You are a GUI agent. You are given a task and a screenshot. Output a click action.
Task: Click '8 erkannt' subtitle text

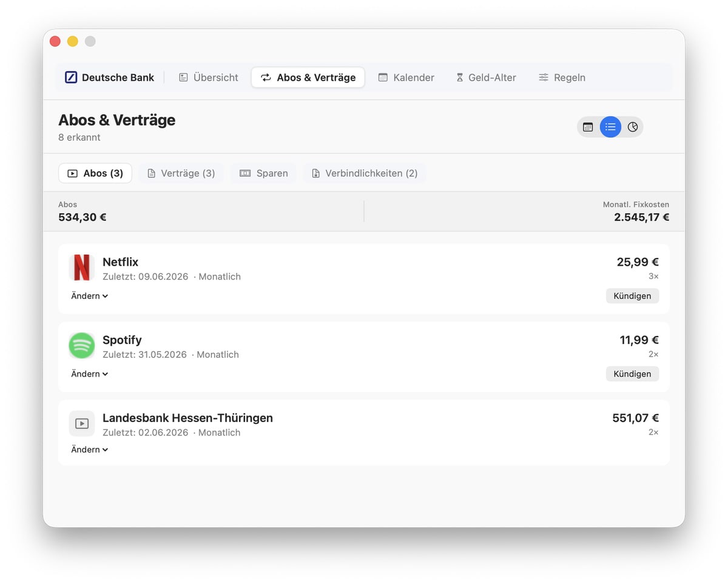click(x=79, y=138)
